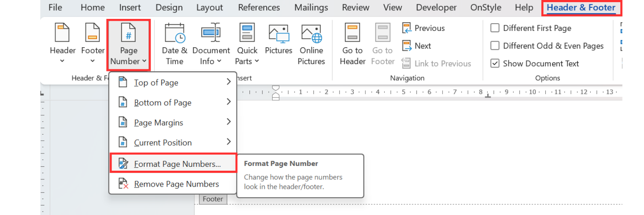This screenshot has height=215, width=644.
Task: Switch to the Design tab
Action: click(169, 7)
